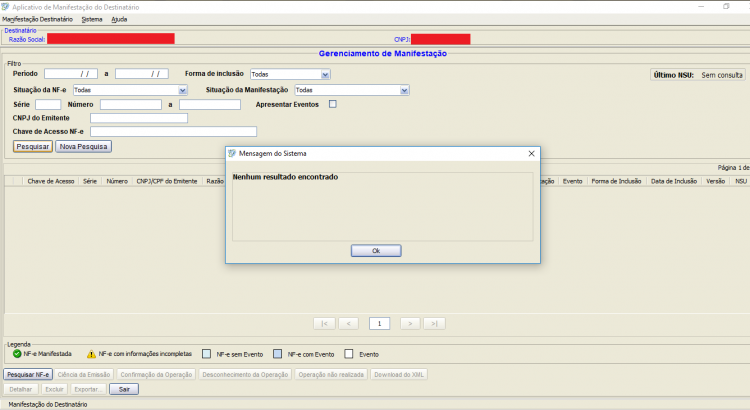Expand the Situação da Manifestação dropdown
Viewport: 750px width, 410px height.
tap(404, 90)
